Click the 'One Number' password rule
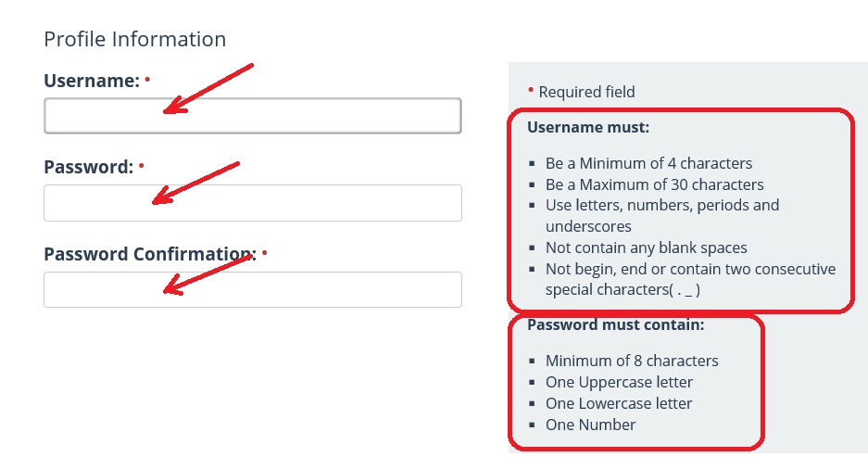Image resolution: width=868 pixels, height=457 pixels. tap(590, 425)
